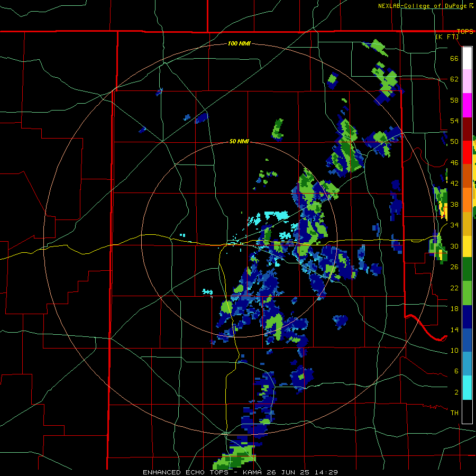The height and width of the screenshot is (476, 476).
Task: Click the legend value 10
Action: [454, 350]
